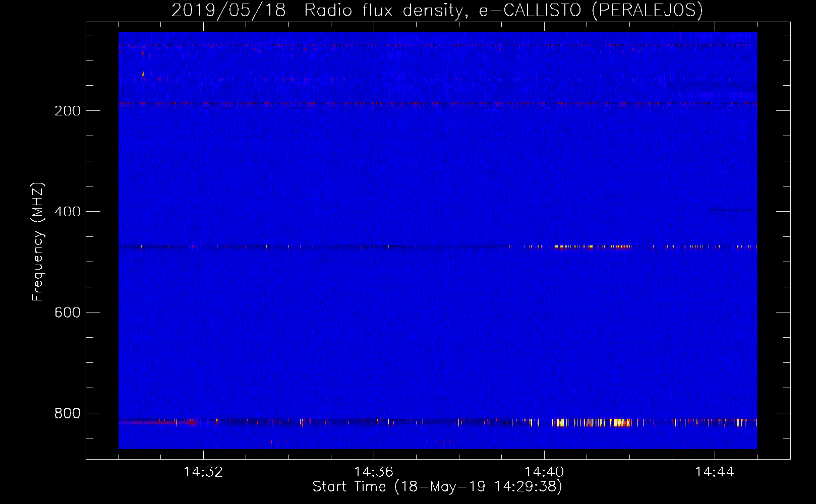Click the bright yellow burst near 820 MHz
The width and height of the screenshot is (816, 504).
(592, 422)
